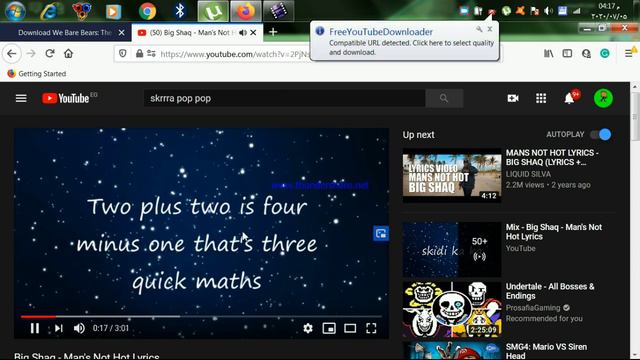Mute the Big Shaq tab audio icon
Image resolution: width=640 pixels, height=360 pixels.
point(243,33)
